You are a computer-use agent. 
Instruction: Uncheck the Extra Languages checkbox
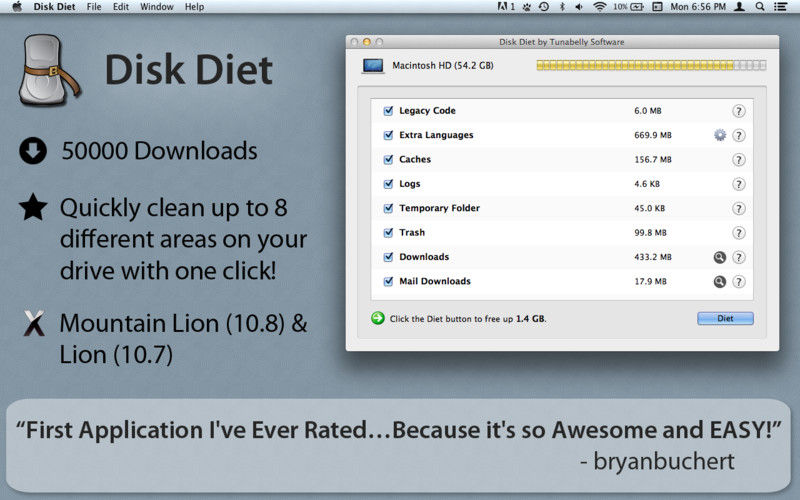(x=388, y=135)
